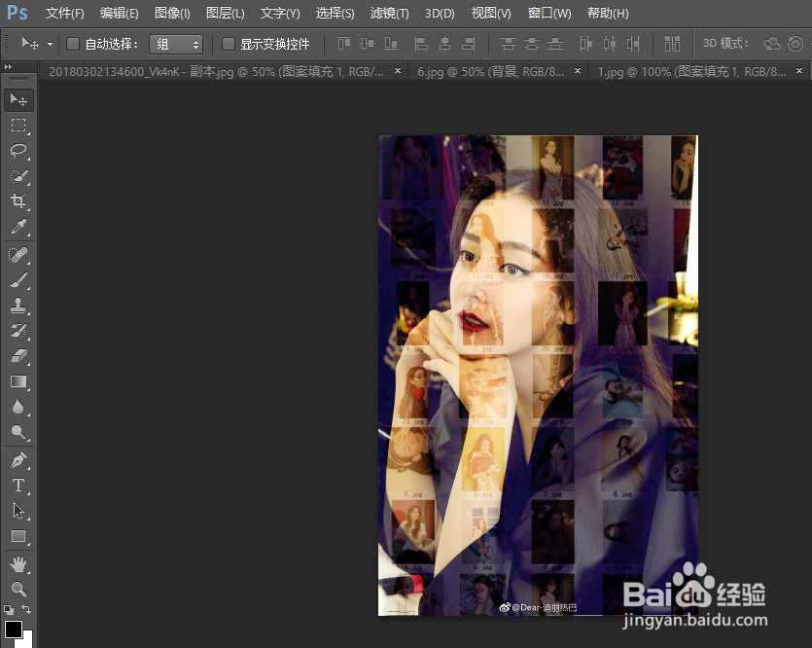Close the 1.jpg document tab

799,70
